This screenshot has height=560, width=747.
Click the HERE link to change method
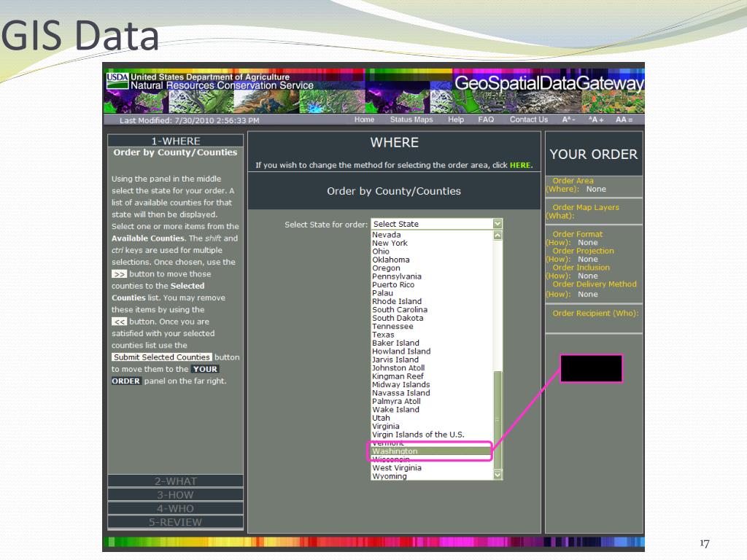519,166
